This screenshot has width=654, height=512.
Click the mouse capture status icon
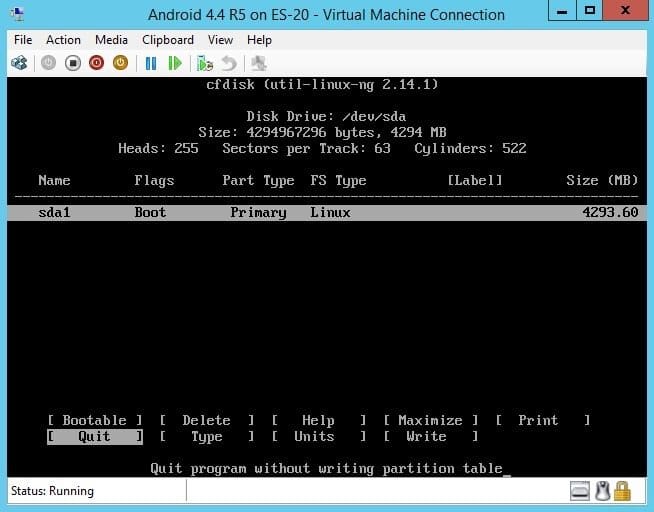point(602,491)
